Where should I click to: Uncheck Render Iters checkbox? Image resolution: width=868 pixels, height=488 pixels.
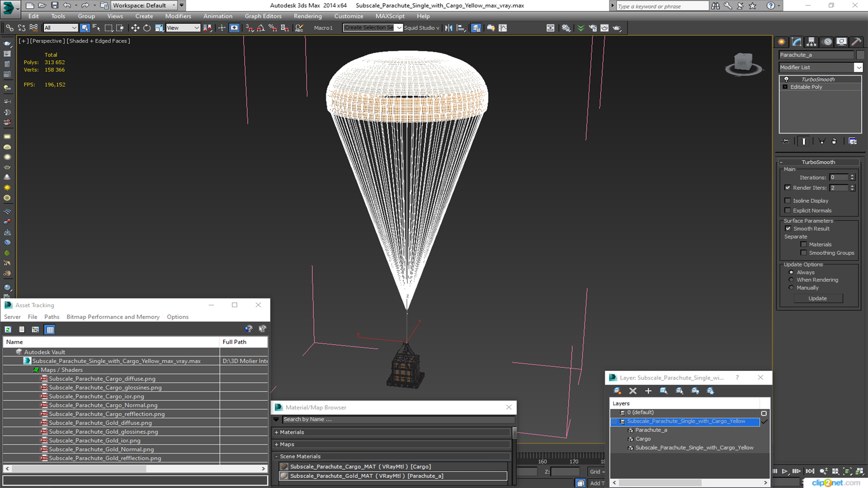(x=788, y=188)
